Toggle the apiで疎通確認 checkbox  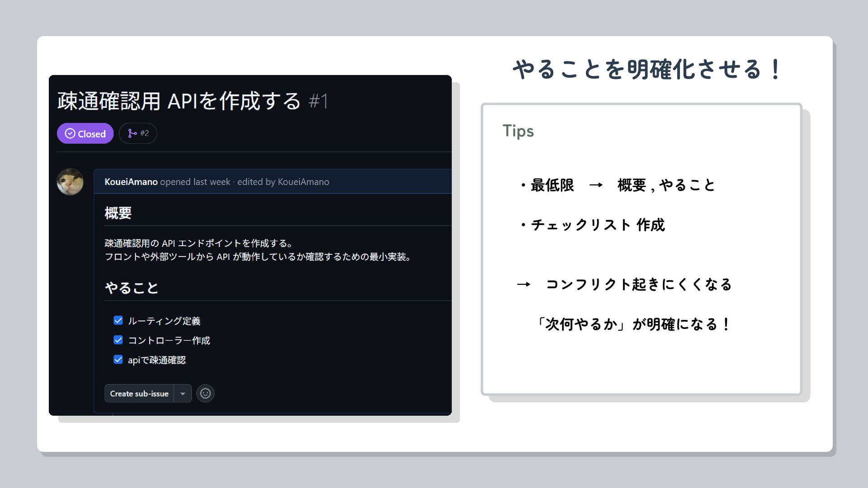pos(118,360)
